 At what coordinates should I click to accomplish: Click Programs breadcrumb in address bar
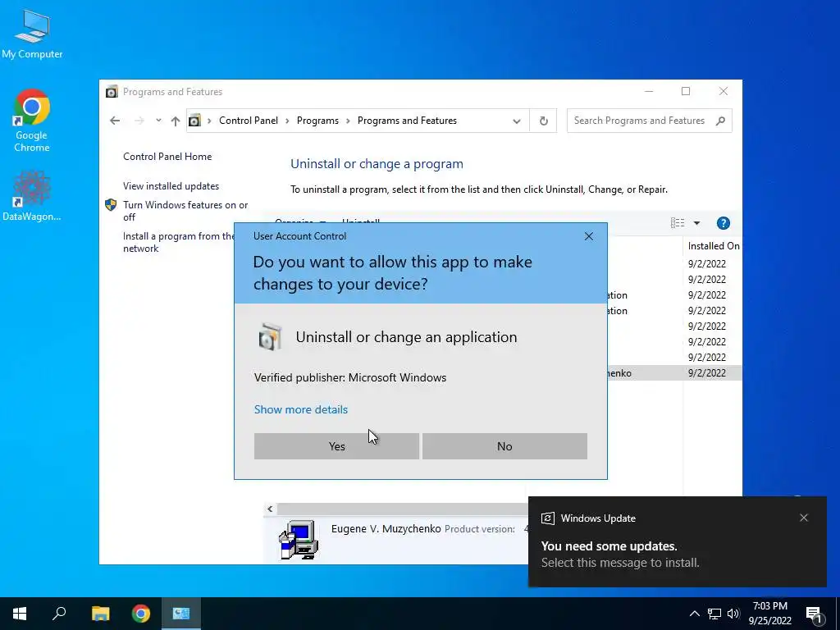[x=317, y=121]
